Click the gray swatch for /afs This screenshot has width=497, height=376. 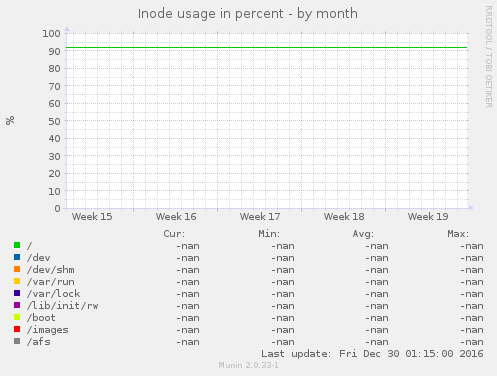point(17,341)
